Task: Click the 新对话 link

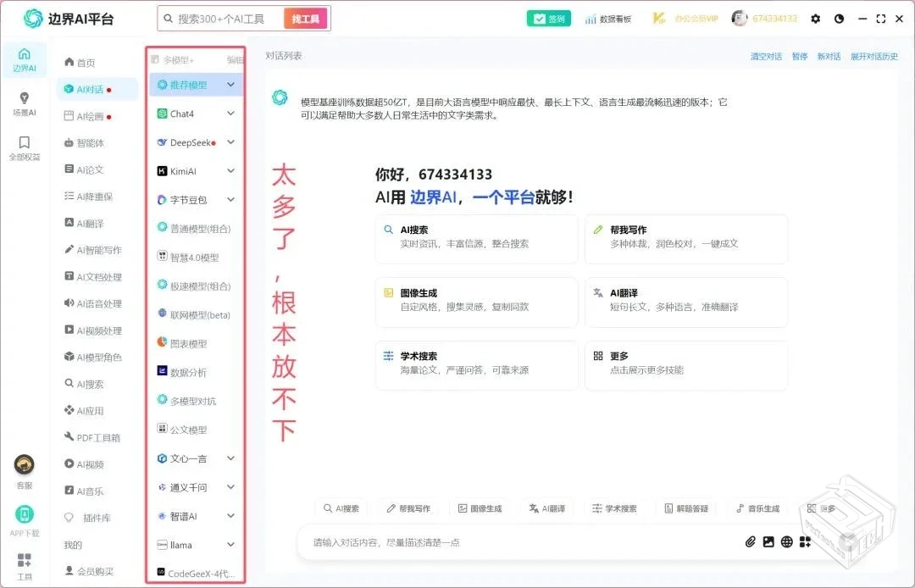Action: pyautogui.click(x=828, y=54)
